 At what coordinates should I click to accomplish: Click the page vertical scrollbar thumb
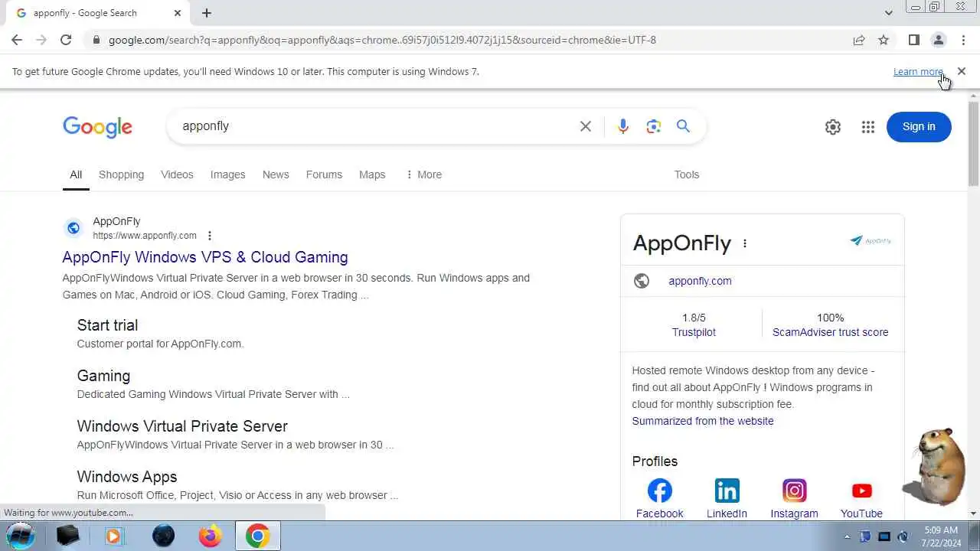[x=973, y=143]
